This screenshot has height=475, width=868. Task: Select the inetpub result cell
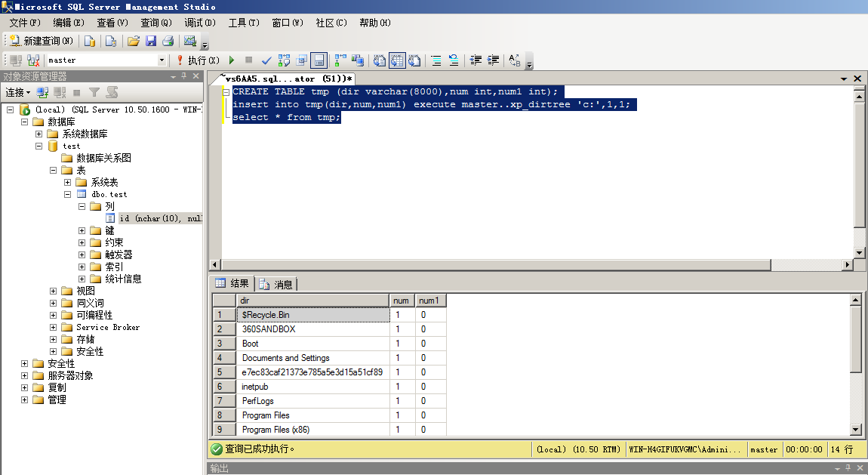point(313,387)
